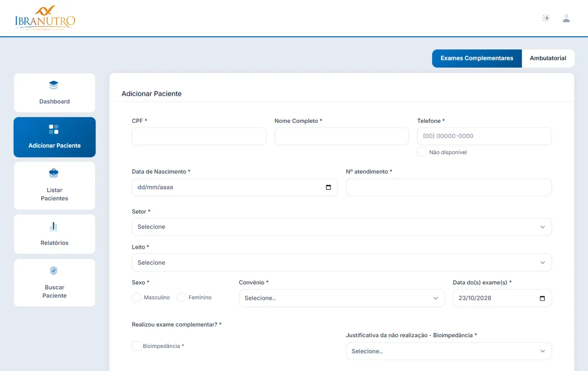Open calendar picker for Data do(s) exame(s)

[542, 298]
